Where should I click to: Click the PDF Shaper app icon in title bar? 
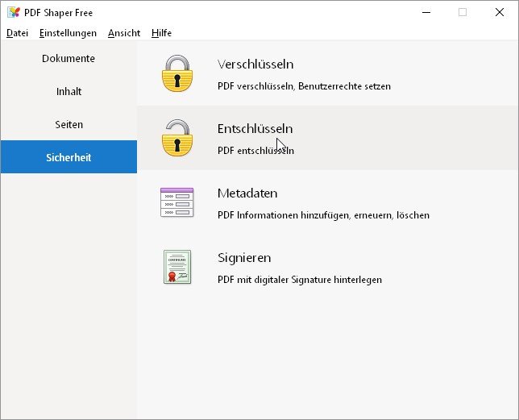[x=14, y=13]
